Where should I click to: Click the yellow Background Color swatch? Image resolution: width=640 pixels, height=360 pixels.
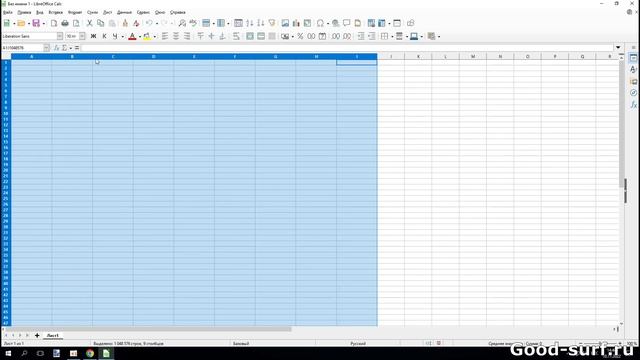click(x=147, y=36)
